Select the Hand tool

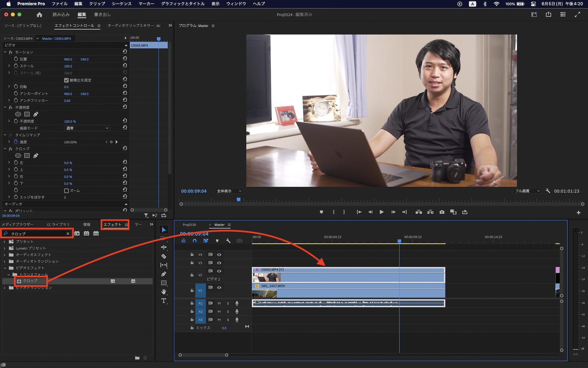(164, 292)
